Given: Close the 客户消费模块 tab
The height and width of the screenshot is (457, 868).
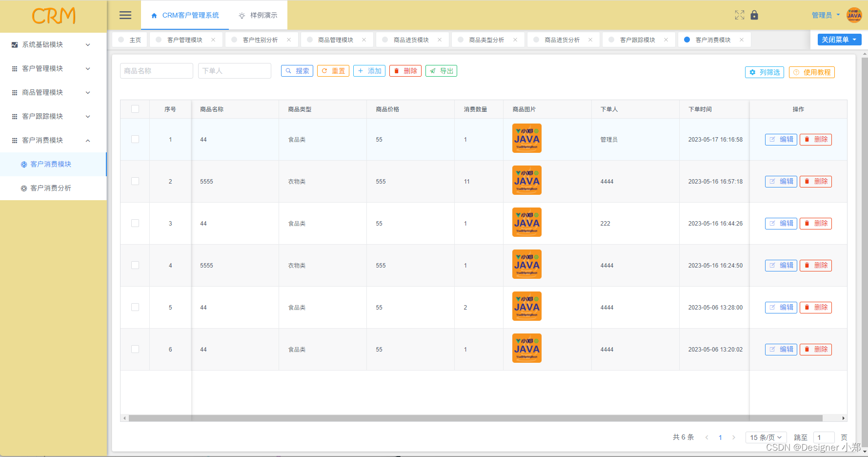Looking at the screenshot, I should 742,40.
